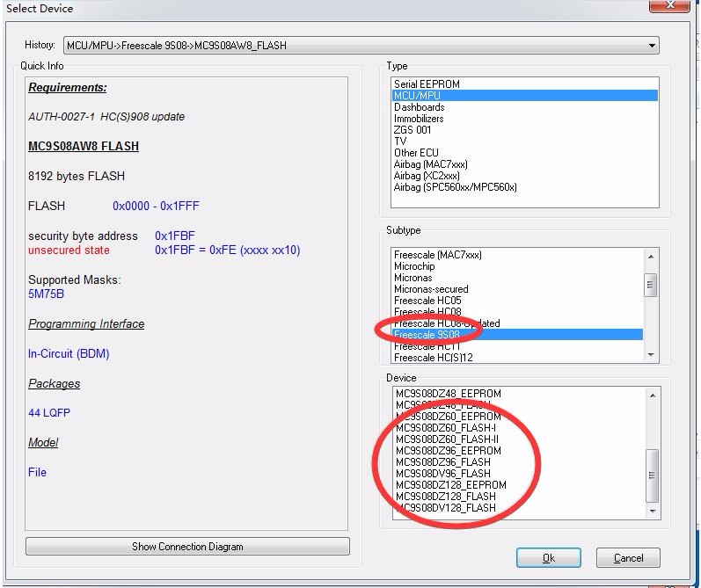Click Show Connection Diagram button
The height and width of the screenshot is (588, 701).
[187, 547]
